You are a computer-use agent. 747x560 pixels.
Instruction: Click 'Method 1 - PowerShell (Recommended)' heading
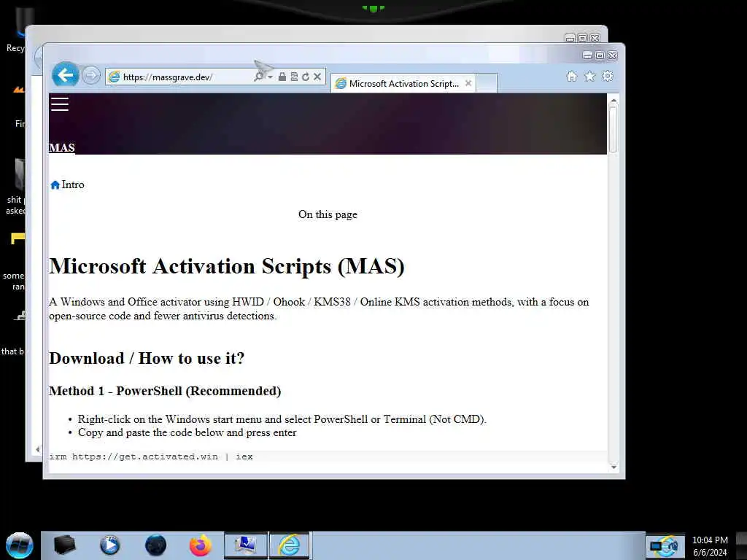(x=165, y=391)
